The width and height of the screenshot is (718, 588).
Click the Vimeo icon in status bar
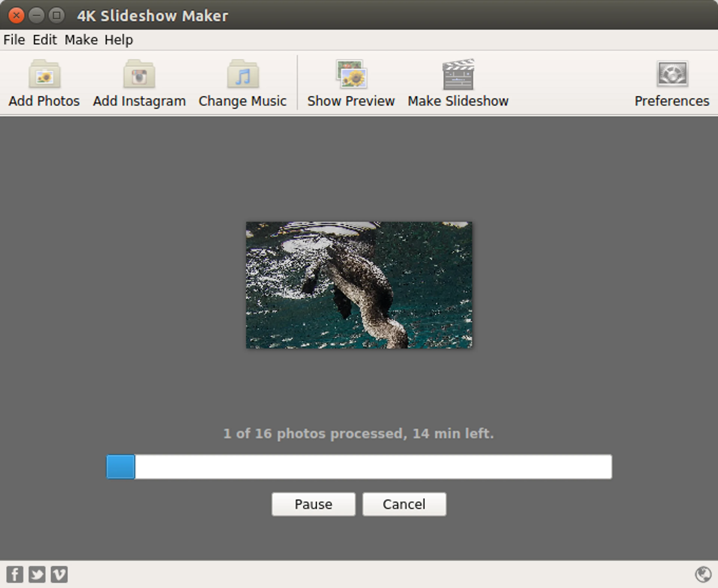pyautogui.click(x=59, y=574)
